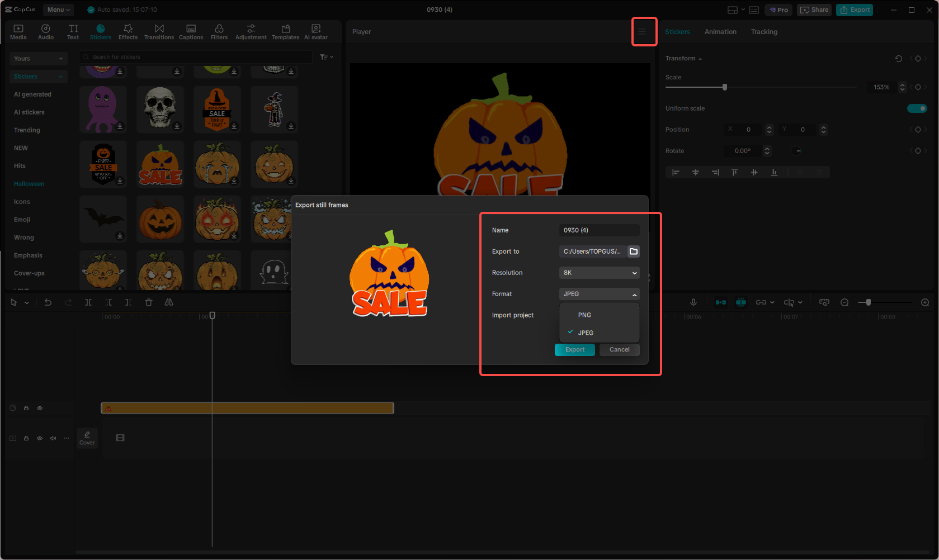
Task: Open the Templates panel
Action: coord(286,32)
